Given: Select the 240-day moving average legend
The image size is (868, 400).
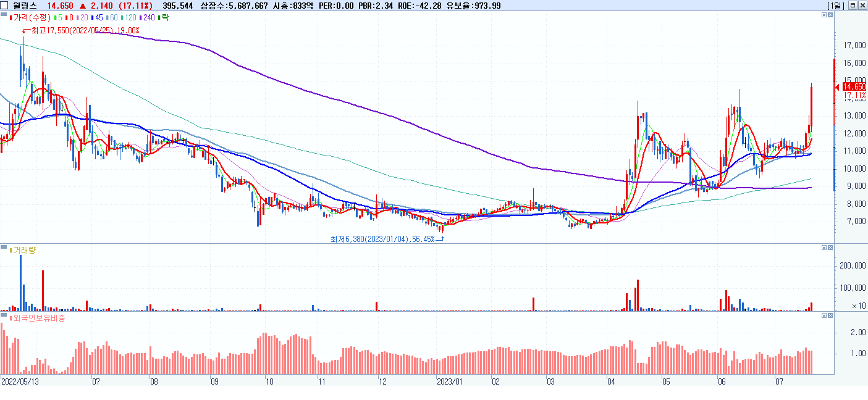Looking at the screenshot, I should tap(148, 17).
